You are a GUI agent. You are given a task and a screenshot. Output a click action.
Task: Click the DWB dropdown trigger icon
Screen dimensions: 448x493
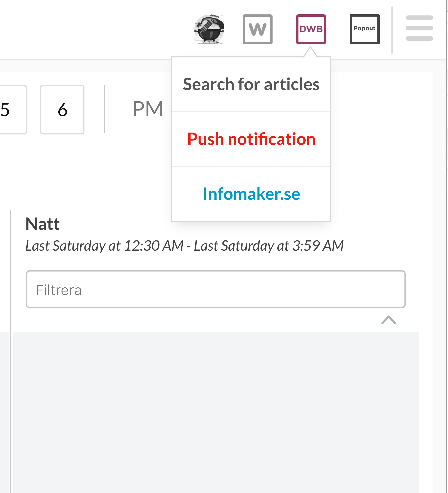(312, 29)
